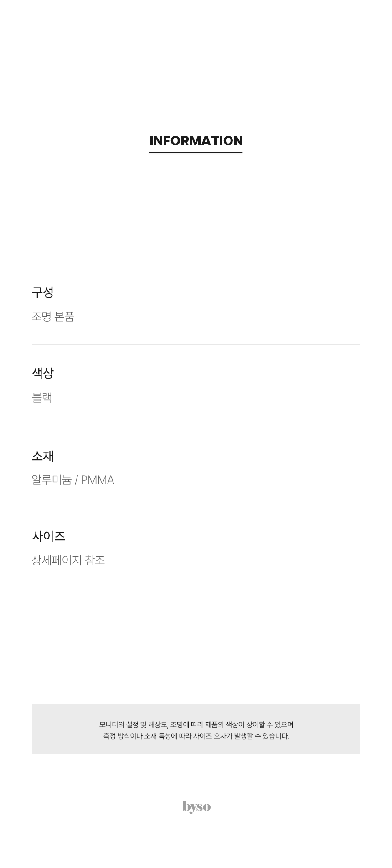Select the 구성 section label

(x=43, y=292)
